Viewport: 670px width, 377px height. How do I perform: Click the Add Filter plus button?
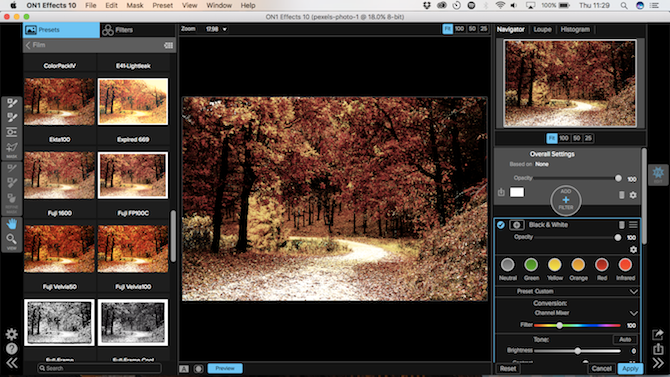coord(566,200)
